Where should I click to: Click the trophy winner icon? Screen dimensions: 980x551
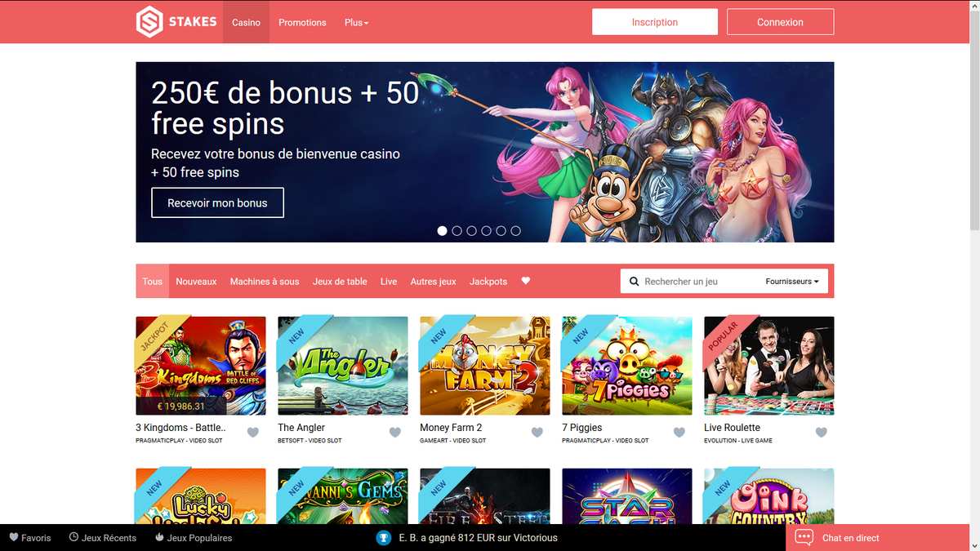pos(382,538)
